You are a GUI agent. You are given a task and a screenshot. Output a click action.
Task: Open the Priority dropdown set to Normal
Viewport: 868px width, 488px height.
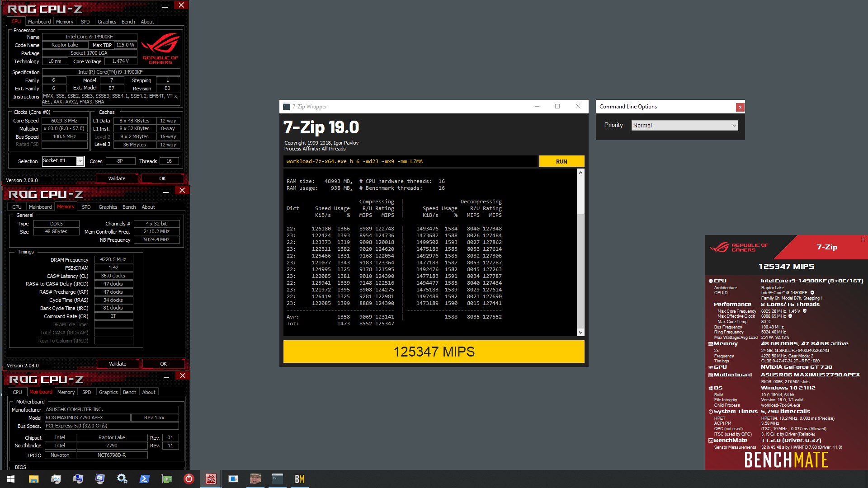point(684,126)
